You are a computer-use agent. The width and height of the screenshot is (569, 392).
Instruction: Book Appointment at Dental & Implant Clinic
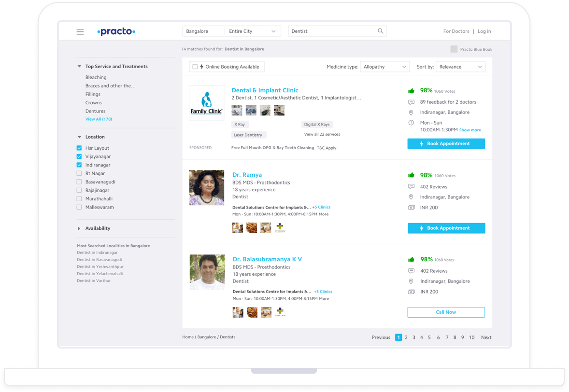pyautogui.click(x=446, y=143)
